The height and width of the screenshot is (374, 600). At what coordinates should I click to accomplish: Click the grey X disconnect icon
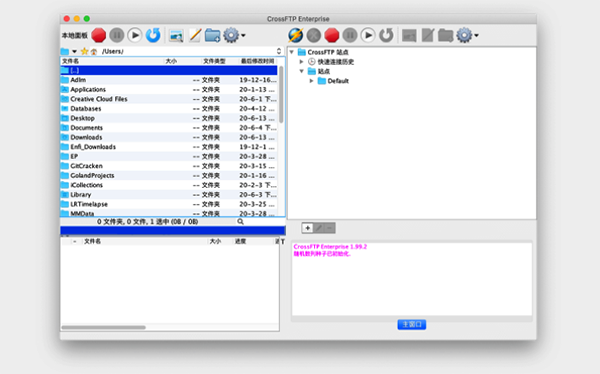coord(314,35)
